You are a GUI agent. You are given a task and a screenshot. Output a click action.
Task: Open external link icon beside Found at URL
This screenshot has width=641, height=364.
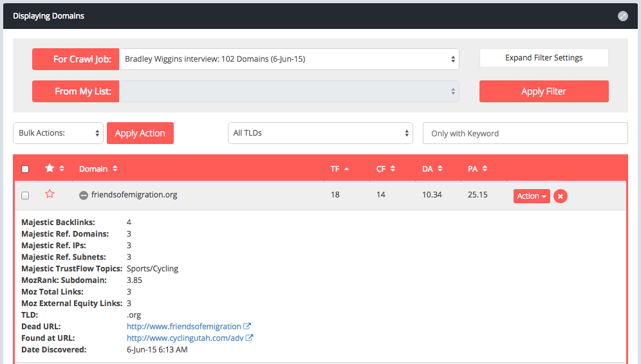tap(250, 338)
